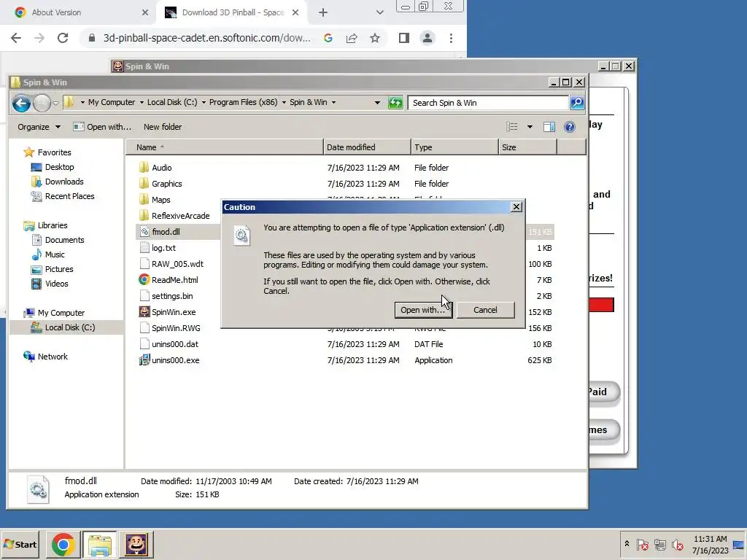Click the search magnifier icon in Explorer
Viewport: 747px width, 560px height.
point(577,102)
